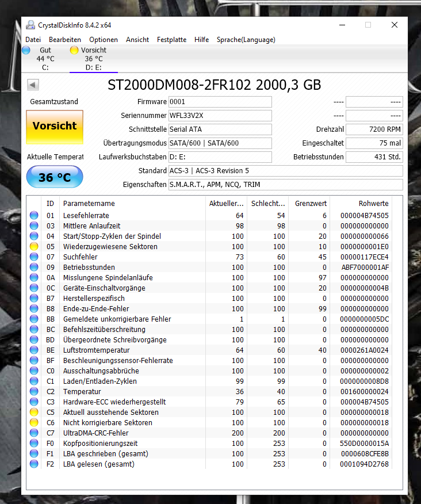Open the Optionen menu
This screenshot has width=421, height=504.
click(x=104, y=40)
